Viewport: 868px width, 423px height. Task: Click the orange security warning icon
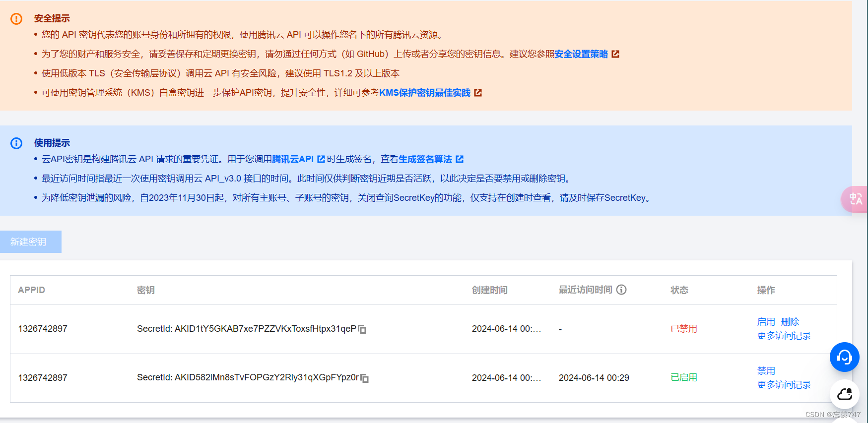click(16, 19)
